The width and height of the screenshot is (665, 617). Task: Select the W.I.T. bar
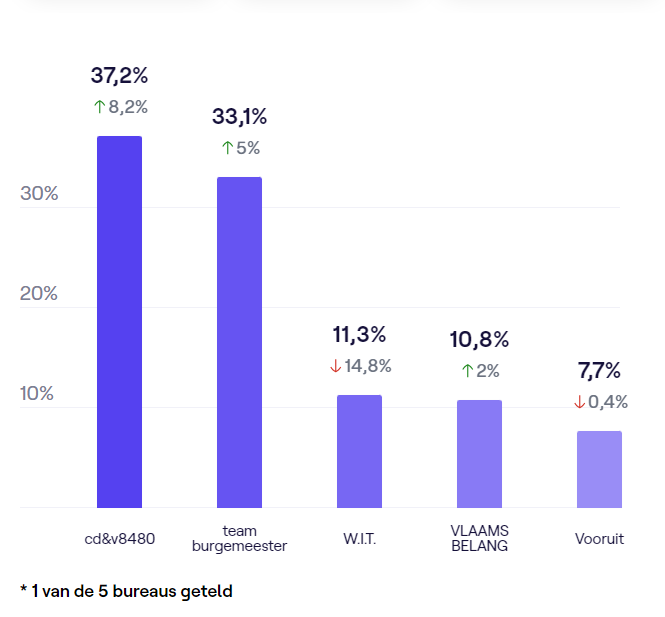[359, 451]
